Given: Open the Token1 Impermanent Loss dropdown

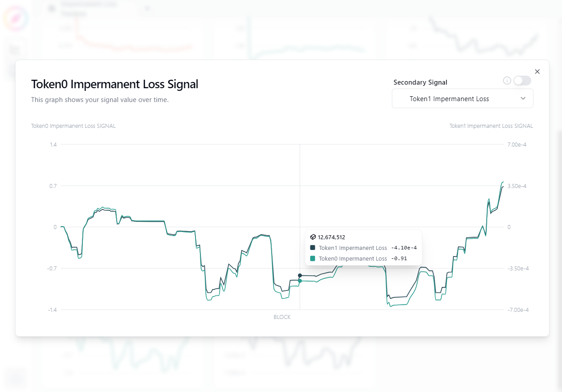Looking at the screenshot, I should point(462,98).
